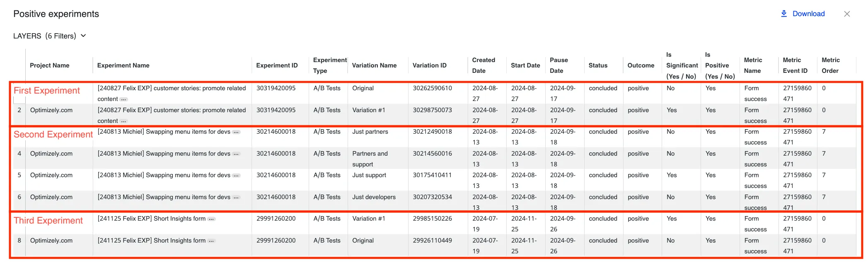This screenshot has height=279, width=868.
Task: Select variation ID 30214560016 cell
Action: click(x=432, y=154)
